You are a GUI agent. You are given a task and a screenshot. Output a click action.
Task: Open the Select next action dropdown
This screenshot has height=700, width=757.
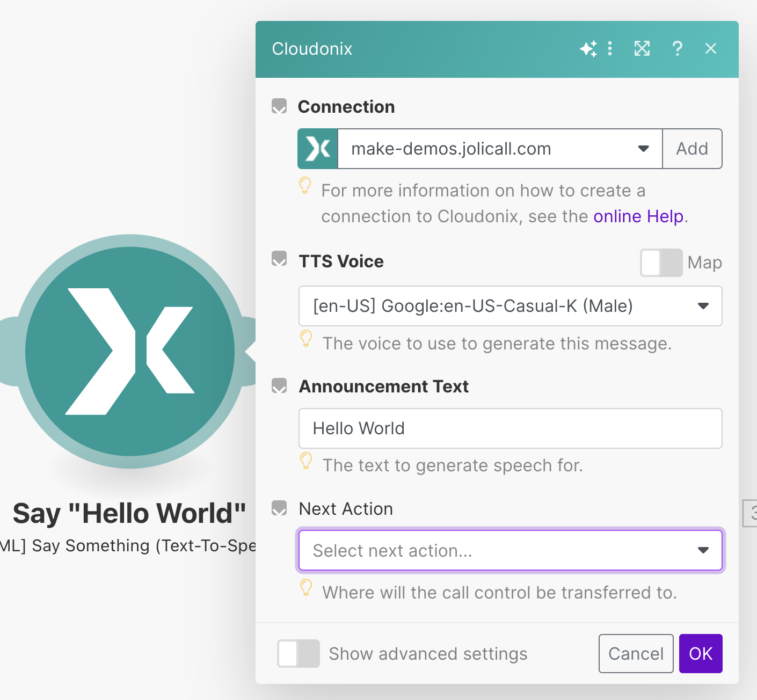[x=510, y=550]
